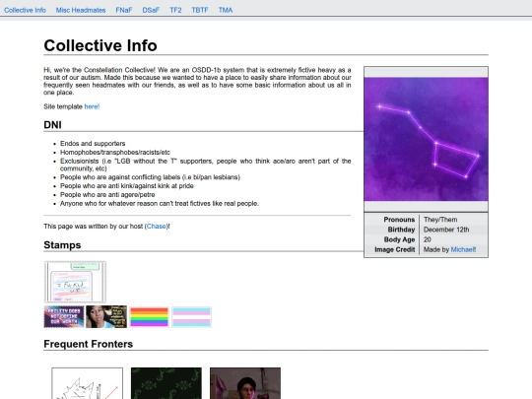This screenshot has width=532, height=399.
Task: Click the 'They/Them' pronouns value
Action: pos(440,220)
